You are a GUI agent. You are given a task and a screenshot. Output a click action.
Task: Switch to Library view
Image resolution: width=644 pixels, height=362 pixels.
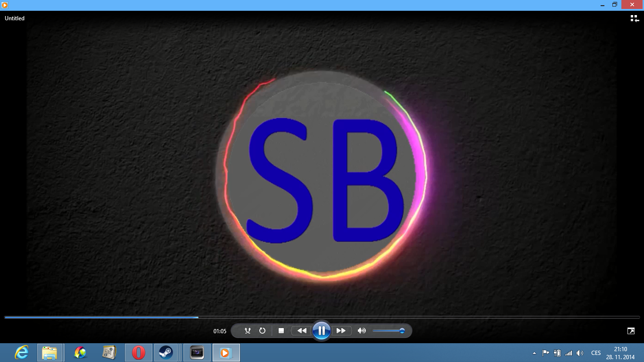635,18
